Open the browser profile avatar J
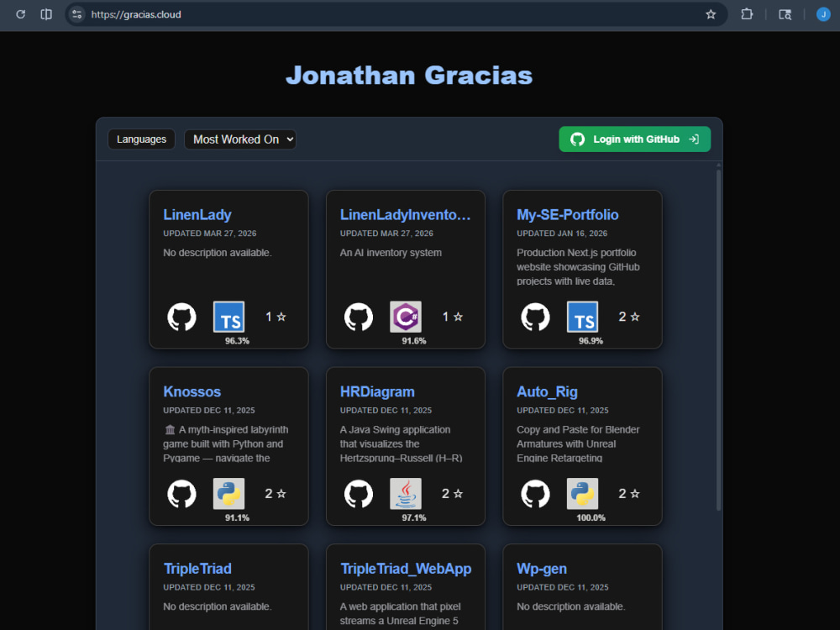The width and height of the screenshot is (840, 630). pos(823,14)
